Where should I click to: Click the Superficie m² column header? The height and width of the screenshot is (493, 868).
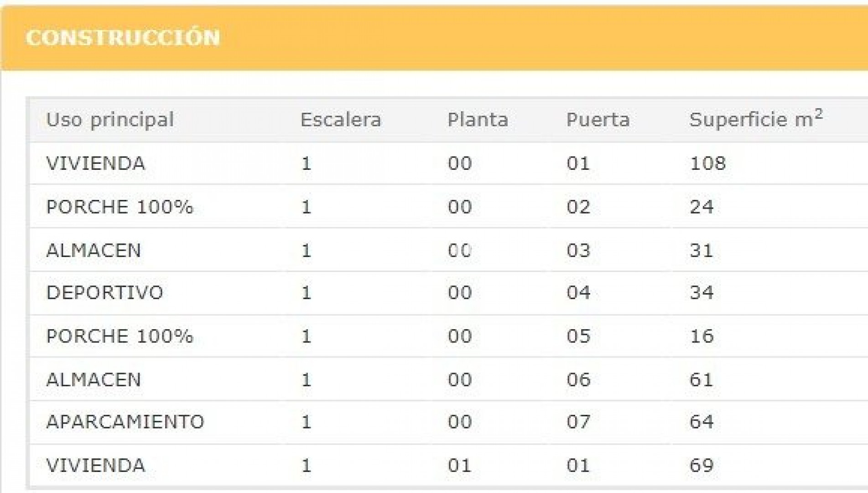[x=755, y=120]
